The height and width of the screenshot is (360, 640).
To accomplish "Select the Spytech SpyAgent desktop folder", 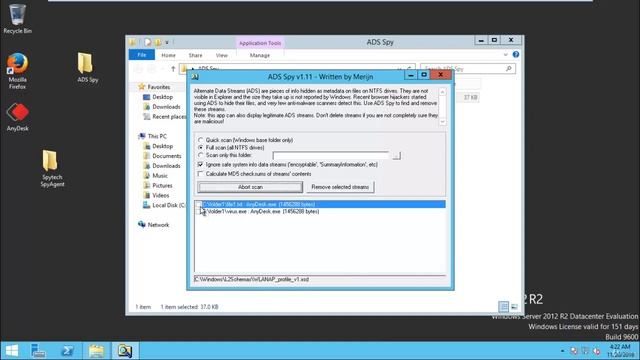I will (x=52, y=168).
